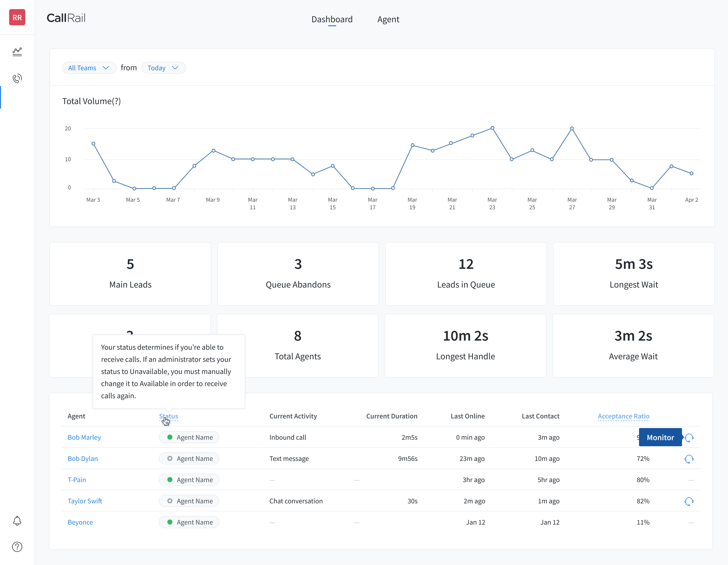The image size is (728, 565).
Task: Click the RR account avatar
Action: click(17, 17)
